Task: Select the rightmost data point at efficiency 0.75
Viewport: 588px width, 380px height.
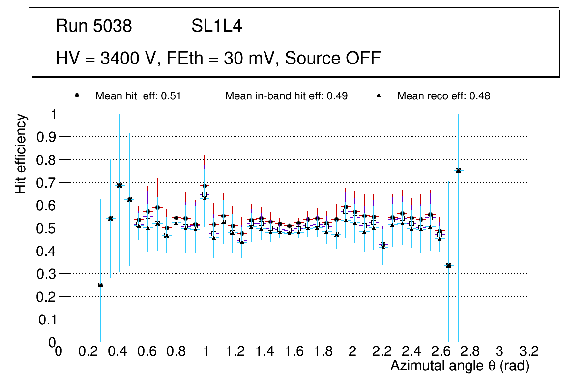Action: pos(458,171)
